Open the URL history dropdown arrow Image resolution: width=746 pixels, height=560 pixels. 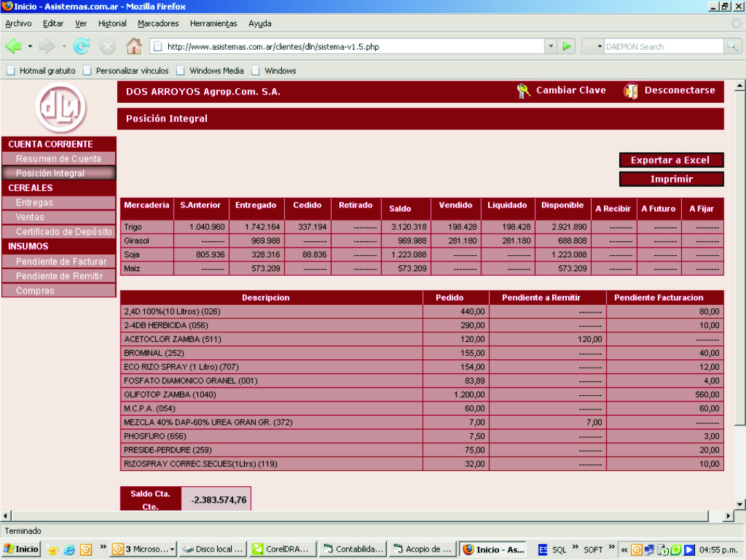click(551, 46)
